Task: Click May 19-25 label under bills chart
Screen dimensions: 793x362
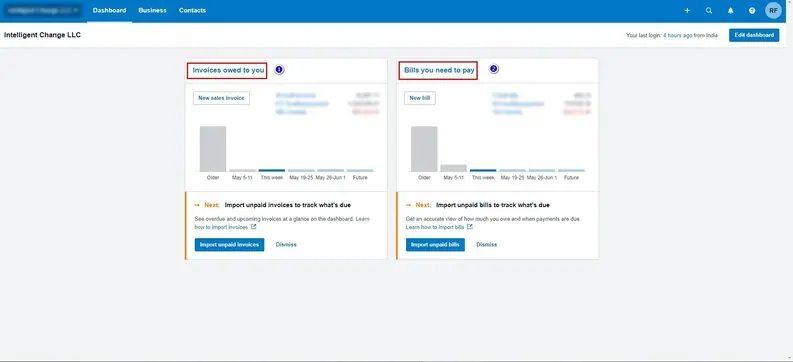Action: point(512,178)
